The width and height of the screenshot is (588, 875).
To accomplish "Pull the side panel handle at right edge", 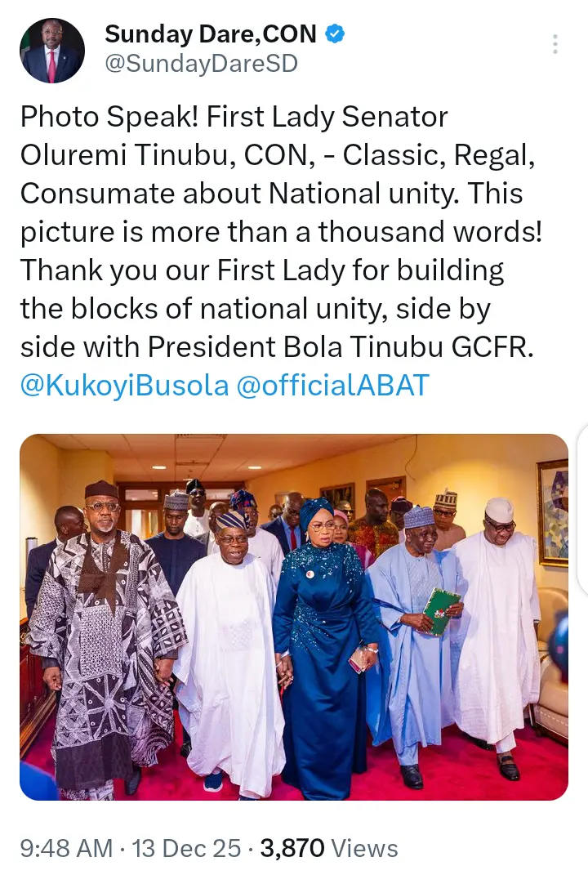I will click(581, 507).
